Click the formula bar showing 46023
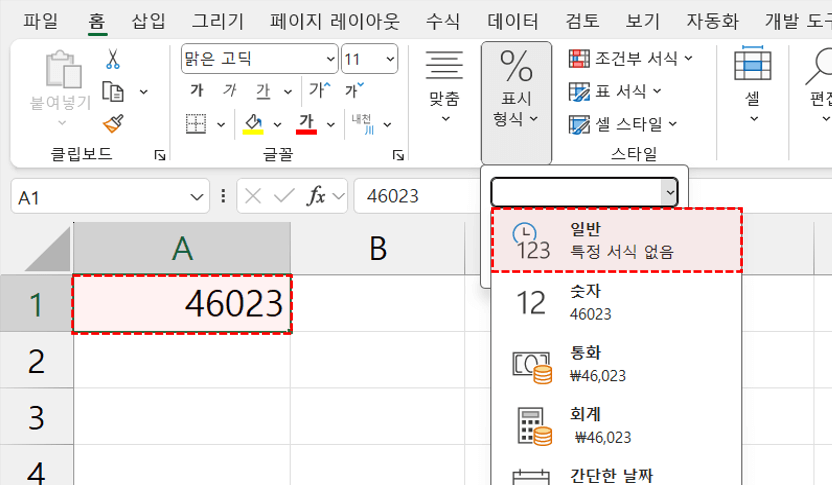 (417, 196)
